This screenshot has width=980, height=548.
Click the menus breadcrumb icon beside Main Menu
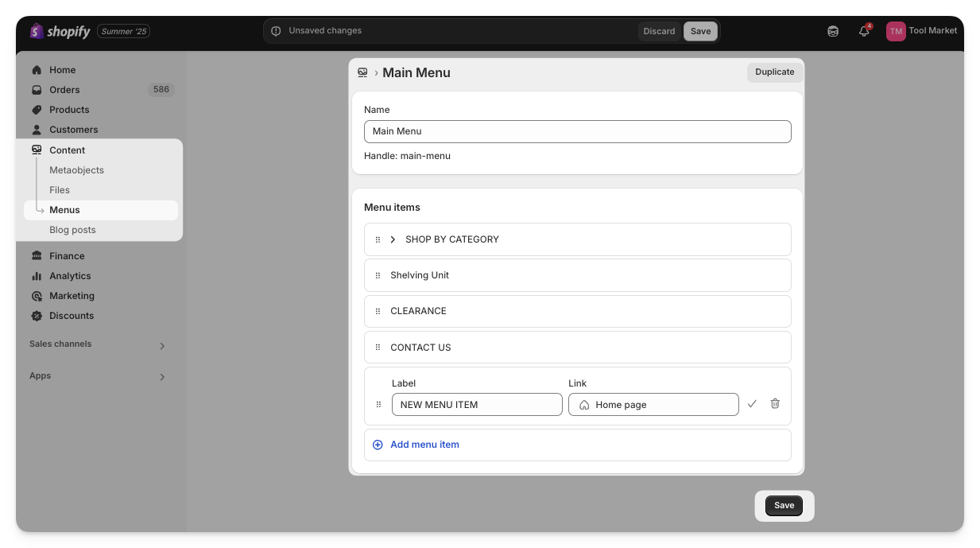pyautogui.click(x=362, y=72)
